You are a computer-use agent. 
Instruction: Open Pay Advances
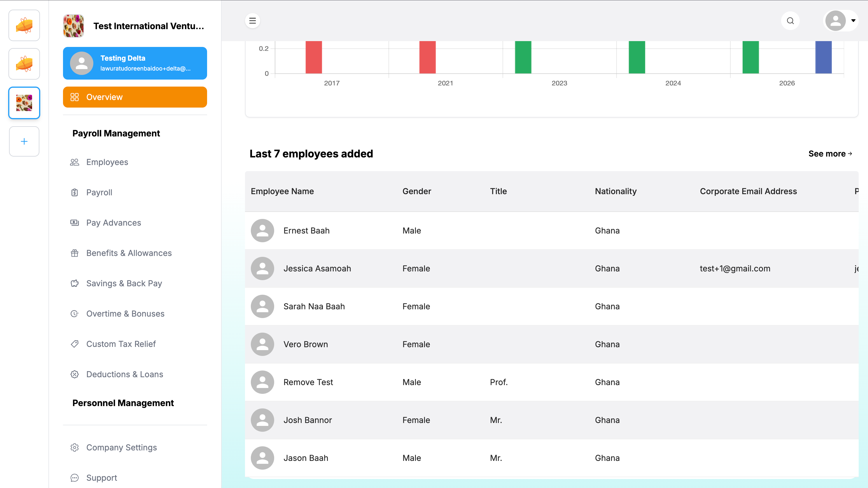click(x=113, y=223)
